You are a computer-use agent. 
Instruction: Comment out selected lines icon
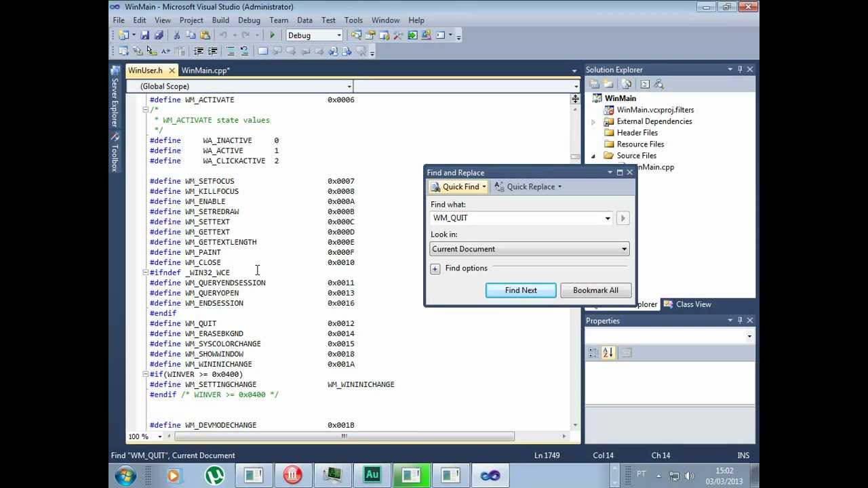(231, 51)
